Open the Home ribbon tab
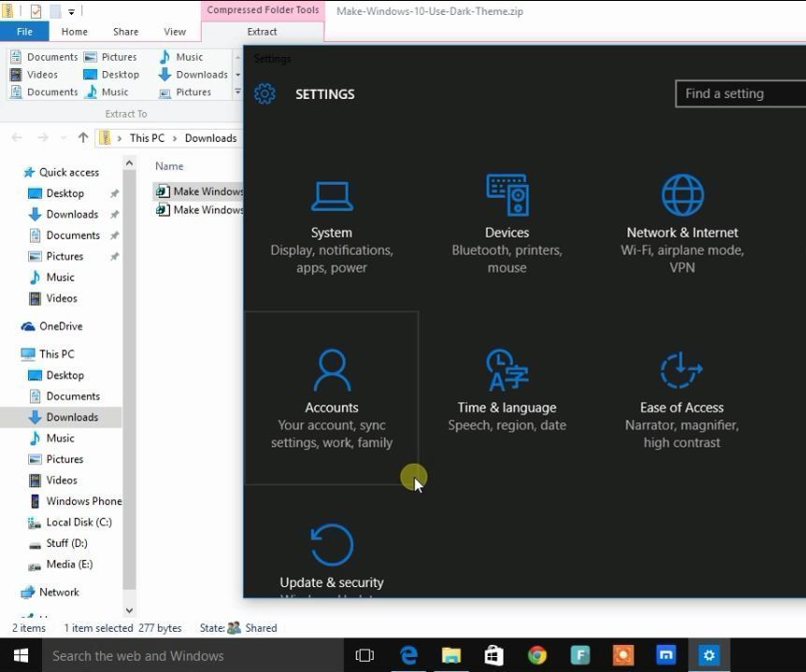This screenshot has height=672, width=806. click(75, 31)
